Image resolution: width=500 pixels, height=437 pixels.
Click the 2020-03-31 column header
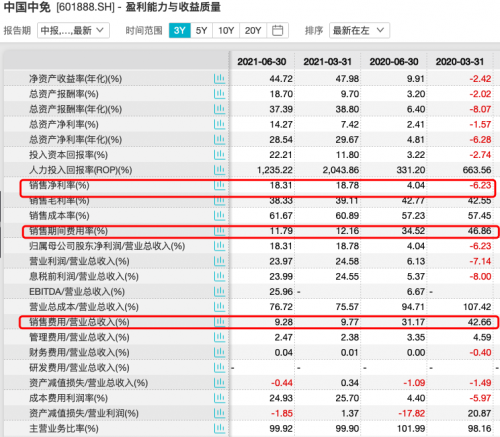[460, 62]
